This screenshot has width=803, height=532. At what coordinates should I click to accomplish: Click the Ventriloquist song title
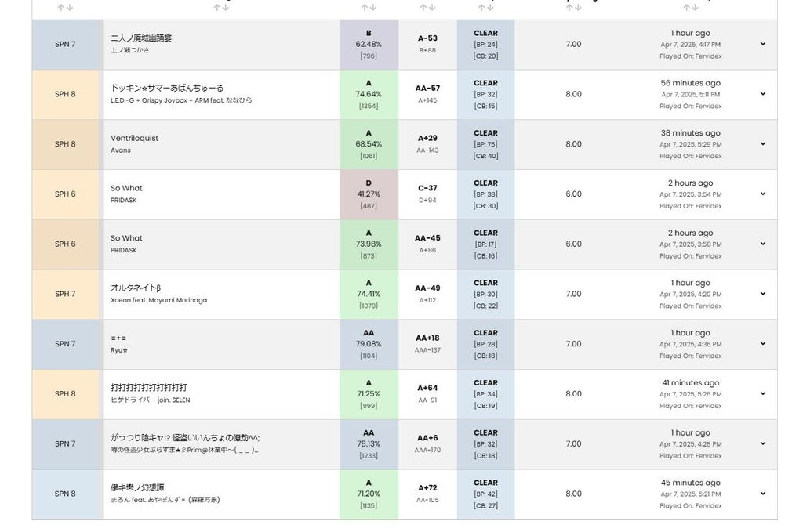[134, 138]
